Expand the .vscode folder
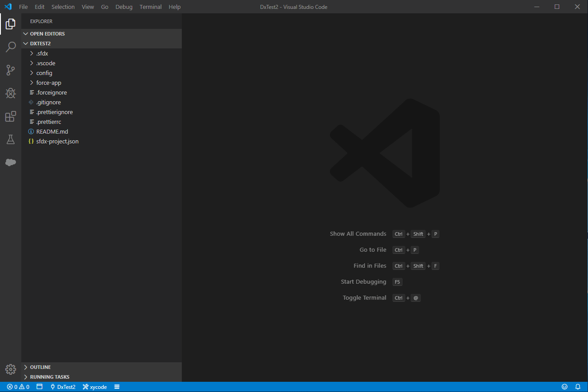The height and width of the screenshot is (392, 588). (102, 63)
